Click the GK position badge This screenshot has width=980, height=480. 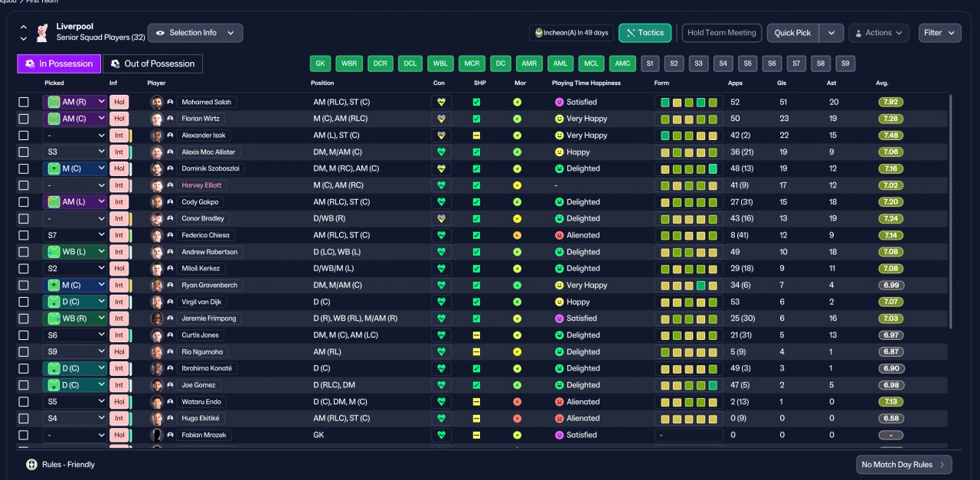click(x=320, y=64)
